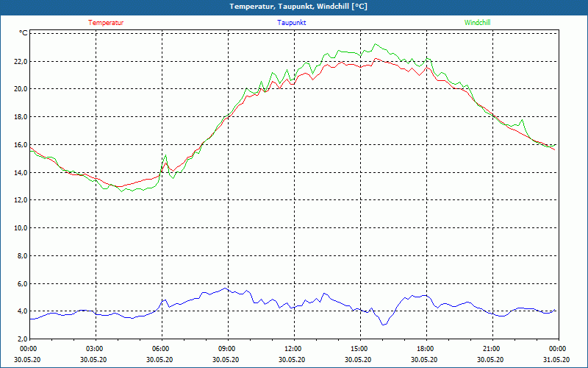Click the 31.05.20 date label
This screenshot has width=588, height=368.
coord(556,359)
